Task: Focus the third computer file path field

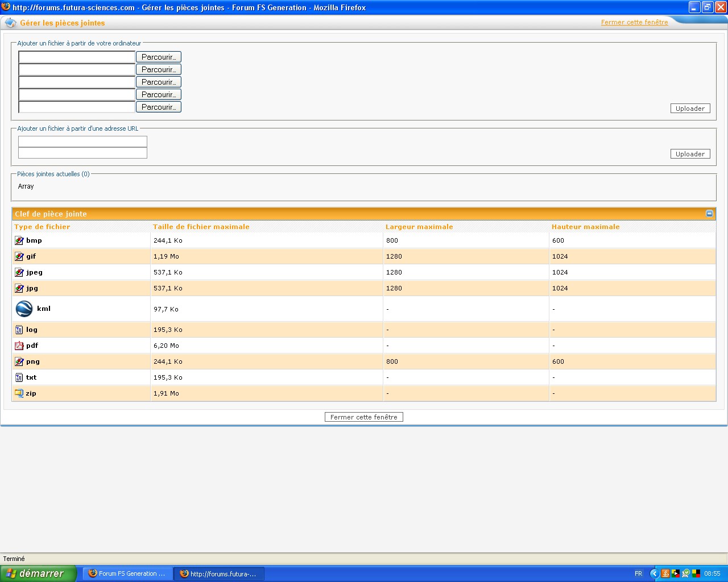Action: [77, 82]
